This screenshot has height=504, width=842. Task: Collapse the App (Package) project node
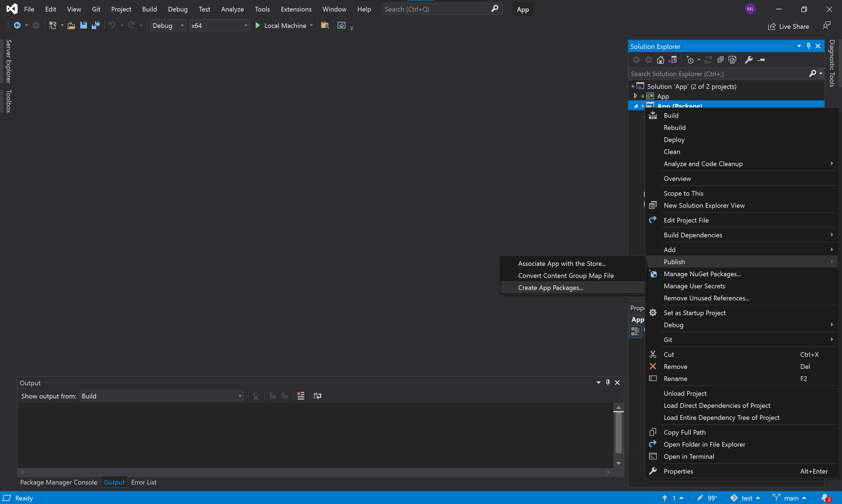[636, 106]
